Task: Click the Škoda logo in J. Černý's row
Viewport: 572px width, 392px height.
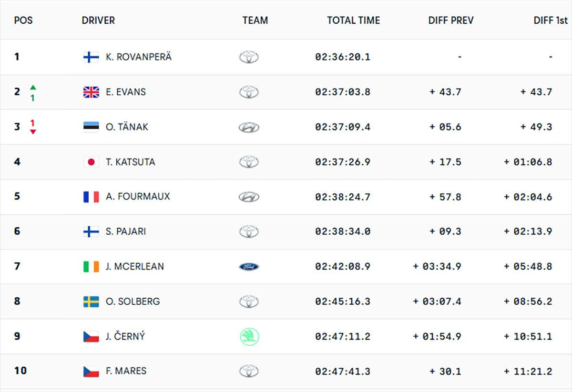Action: pos(249,336)
